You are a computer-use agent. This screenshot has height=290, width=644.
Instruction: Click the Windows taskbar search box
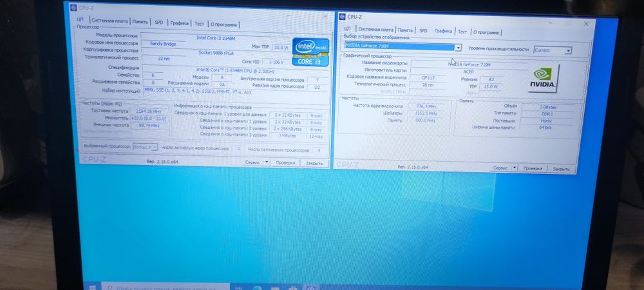click(x=164, y=287)
